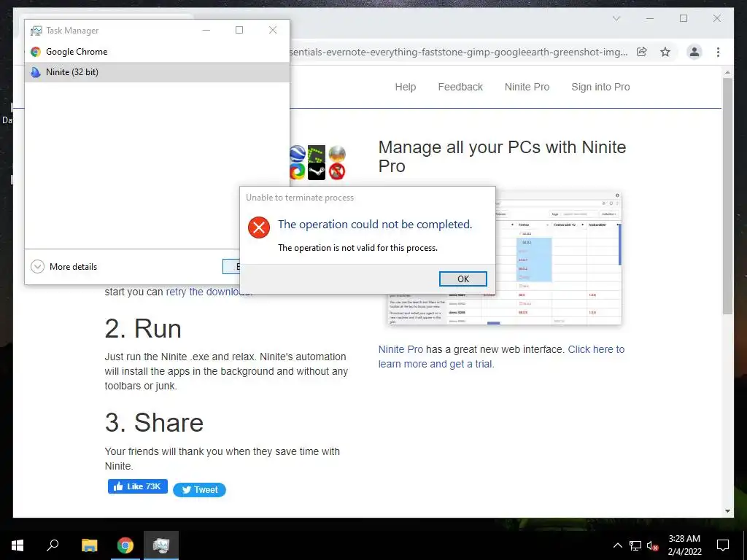
Task: Expand More details in Task Manager
Action: point(64,267)
